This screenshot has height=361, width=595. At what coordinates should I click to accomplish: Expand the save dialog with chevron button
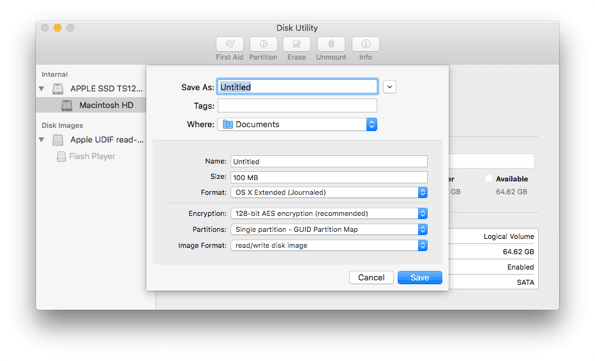point(389,87)
